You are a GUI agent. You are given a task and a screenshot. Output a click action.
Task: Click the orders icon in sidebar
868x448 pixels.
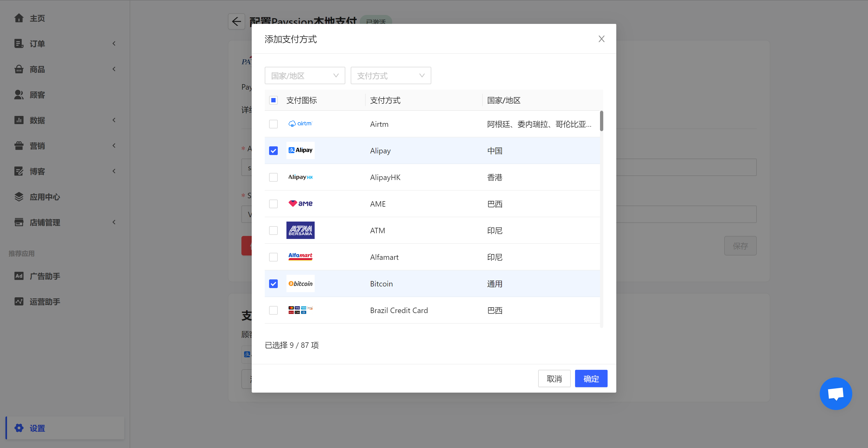click(x=19, y=43)
